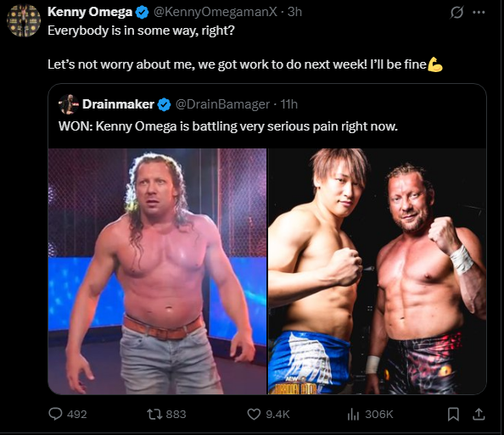504x435 pixels.
Task: Open Drainmaker's small profile avatar
Action: [x=69, y=104]
